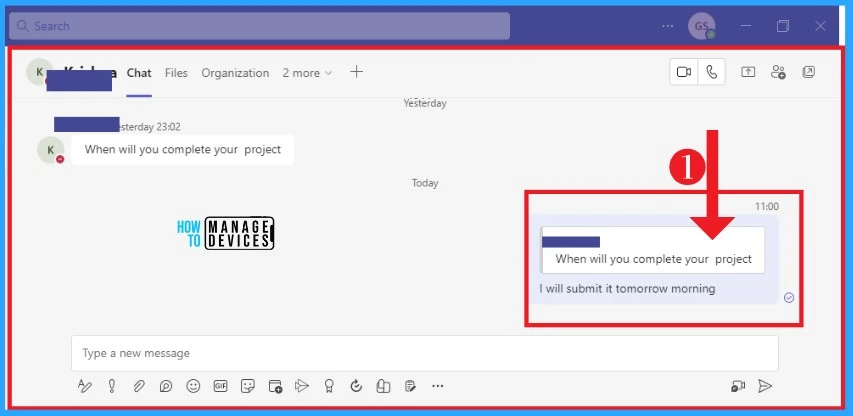Open the Stream paper-plane icon

point(301,386)
